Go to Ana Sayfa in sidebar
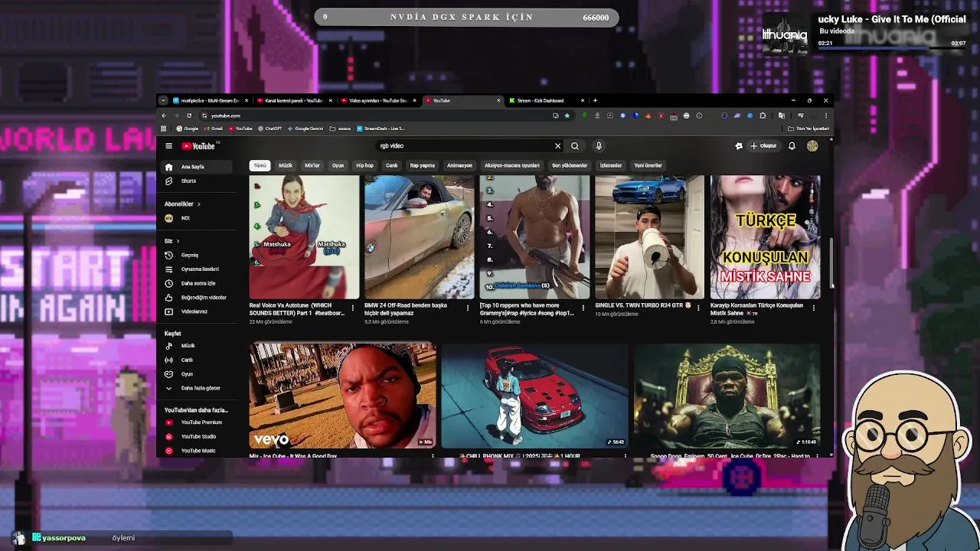Viewport: 980px width, 551px height. coord(195,167)
